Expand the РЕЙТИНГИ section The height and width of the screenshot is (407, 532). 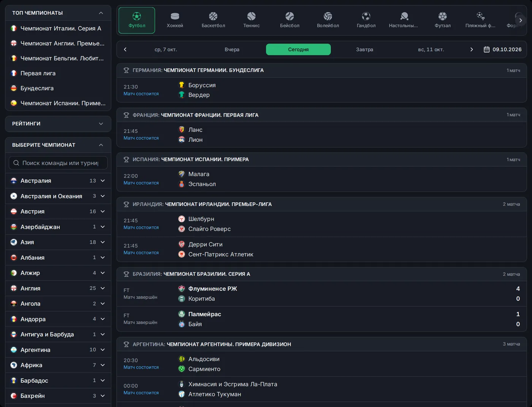click(x=101, y=124)
